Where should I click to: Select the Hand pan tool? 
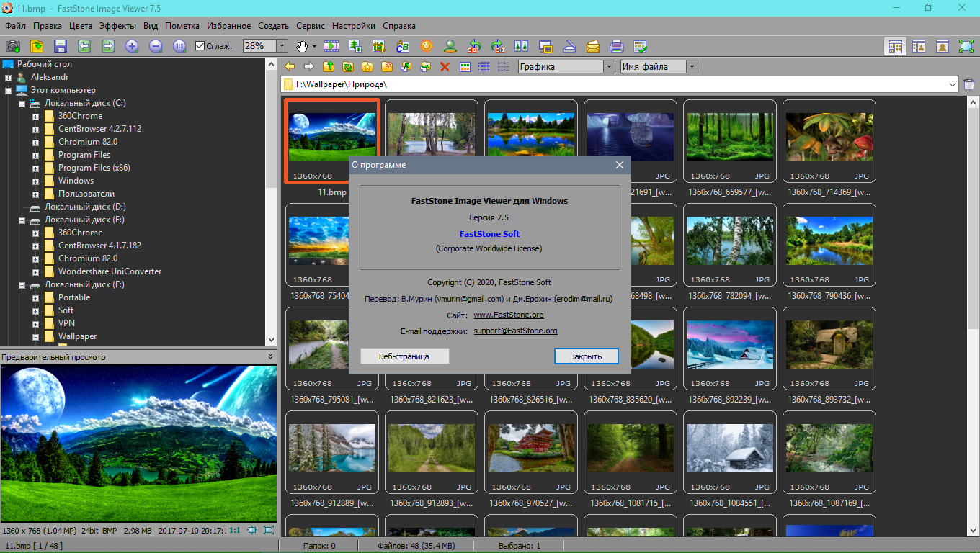click(303, 46)
